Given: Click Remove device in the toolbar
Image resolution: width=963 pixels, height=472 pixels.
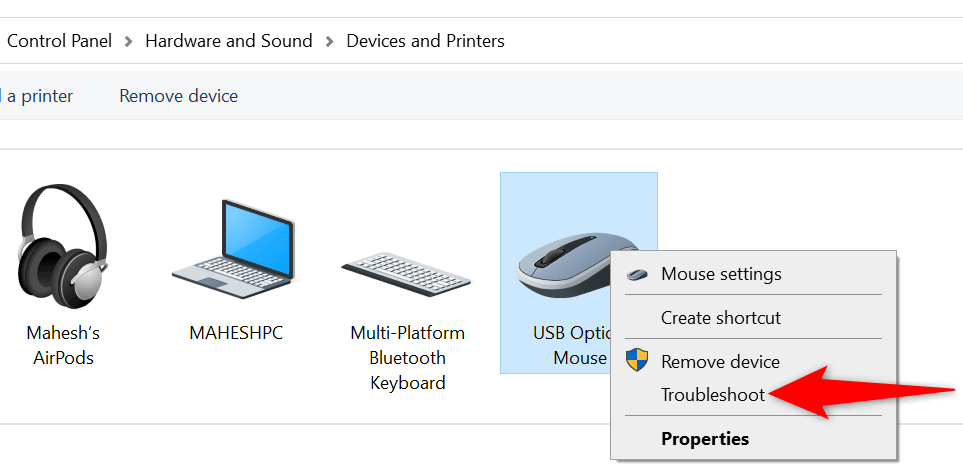Looking at the screenshot, I should pos(178,96).
